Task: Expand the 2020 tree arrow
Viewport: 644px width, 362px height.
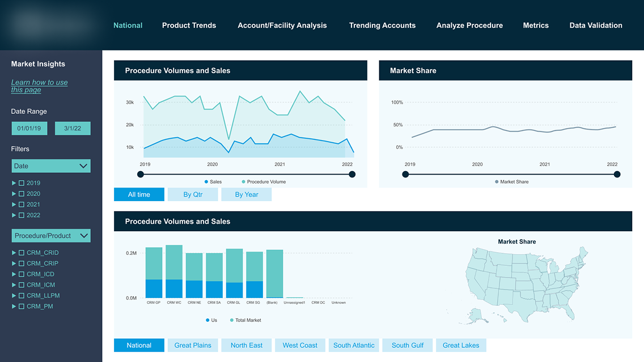Action: [x=14, y=194]
